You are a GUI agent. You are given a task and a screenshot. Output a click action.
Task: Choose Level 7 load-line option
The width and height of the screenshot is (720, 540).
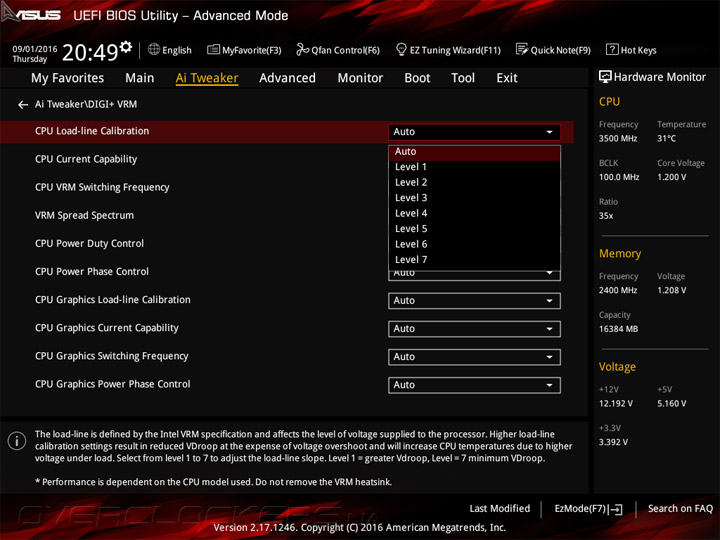coord(474,260)
